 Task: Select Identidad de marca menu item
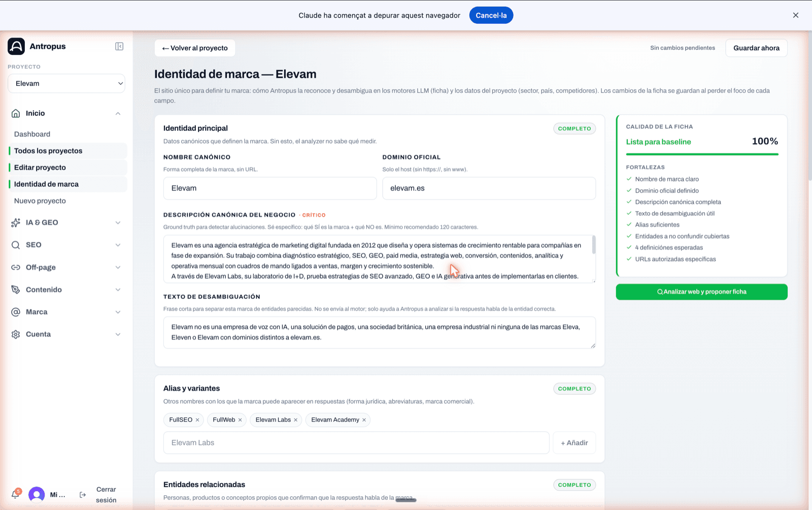[x=67, y=184]
